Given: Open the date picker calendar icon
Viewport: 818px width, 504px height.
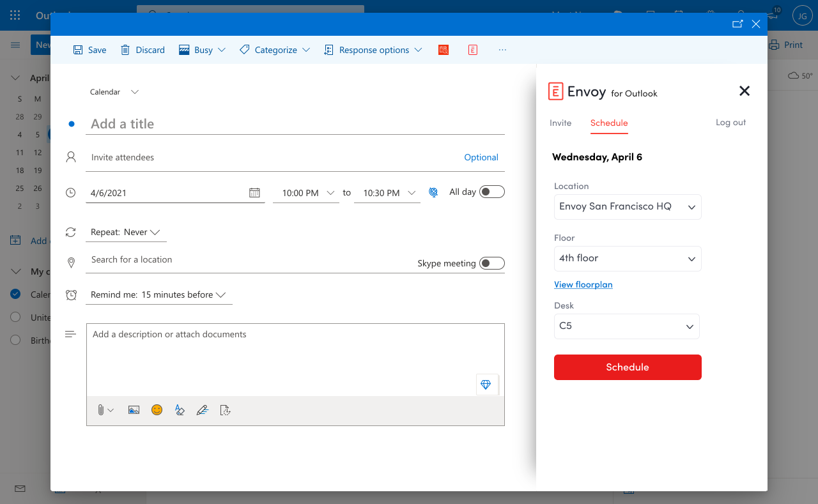Looking at the screenshot, I should 254,192.
